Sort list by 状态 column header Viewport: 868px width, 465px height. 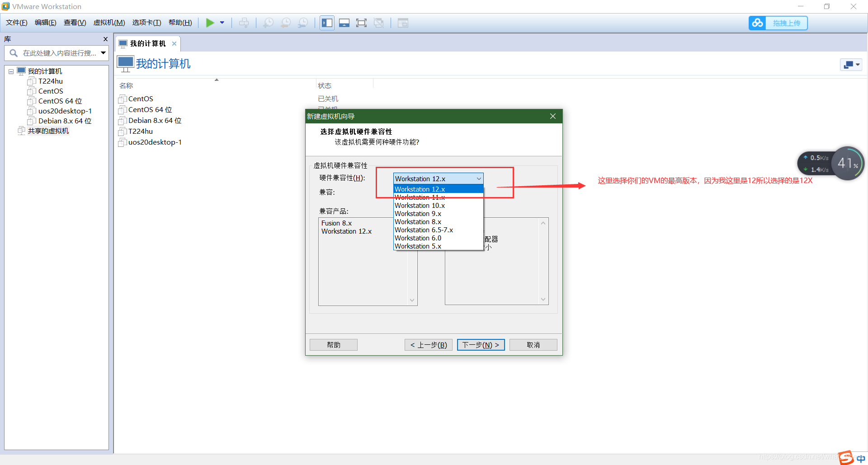click(325, 85)
